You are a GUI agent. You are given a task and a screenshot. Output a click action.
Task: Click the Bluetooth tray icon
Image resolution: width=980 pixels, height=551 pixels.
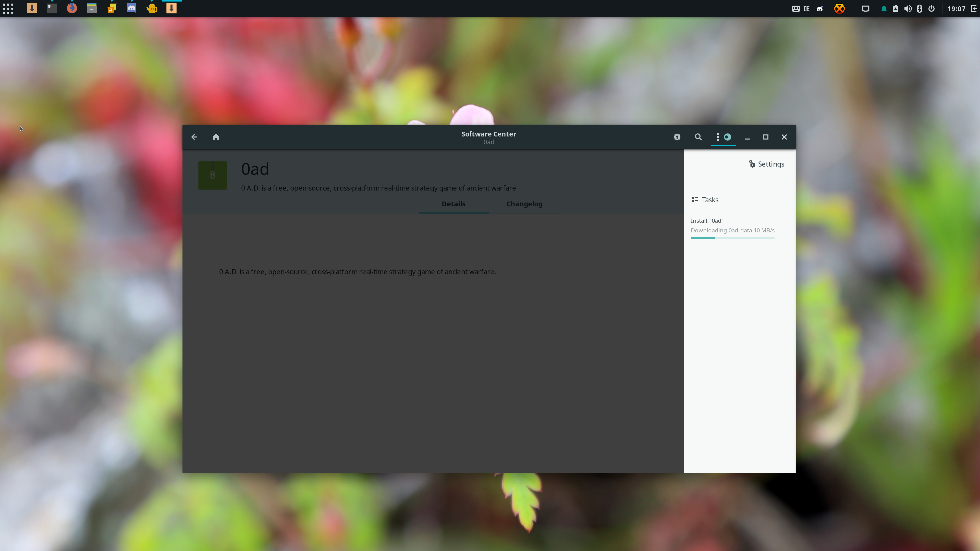[919, 8]
